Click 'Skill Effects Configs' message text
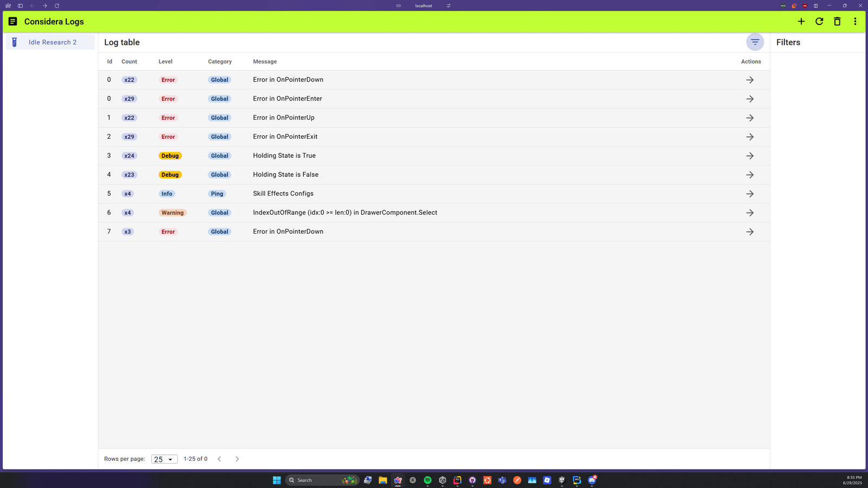Screen dimensions: 868x488 pyautogui.click(x=283, y=194)
